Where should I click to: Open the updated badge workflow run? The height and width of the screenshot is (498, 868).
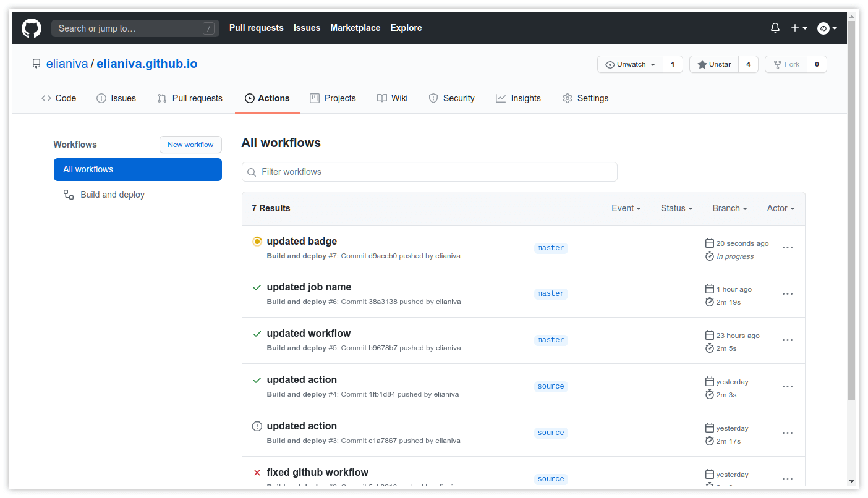(302, 241)
